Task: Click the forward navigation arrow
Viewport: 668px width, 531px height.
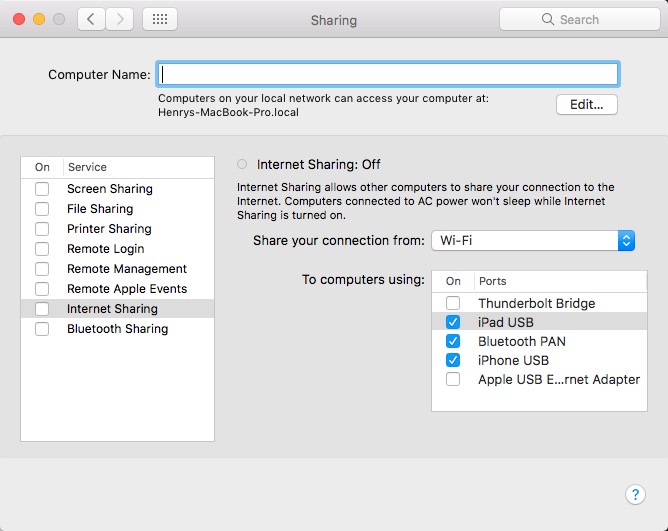Action: 120,19
